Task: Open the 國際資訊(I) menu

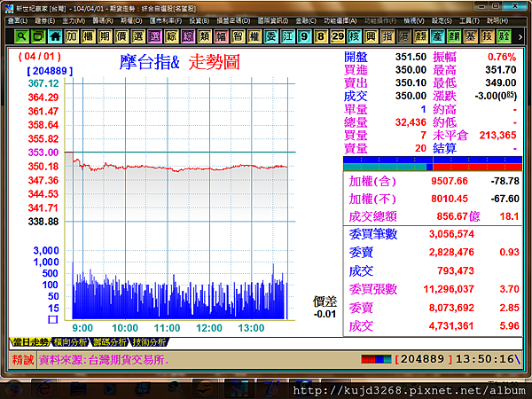Action: (273, 20)
